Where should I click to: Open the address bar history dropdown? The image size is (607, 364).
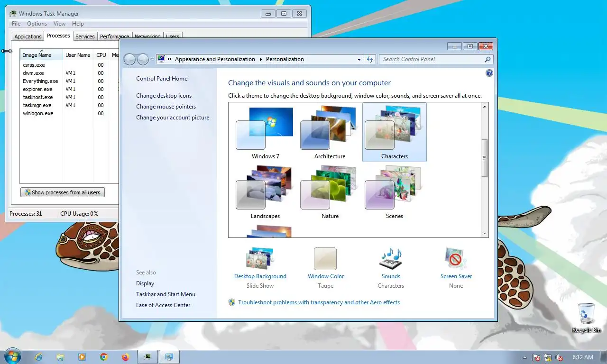(x=359, y=59)
